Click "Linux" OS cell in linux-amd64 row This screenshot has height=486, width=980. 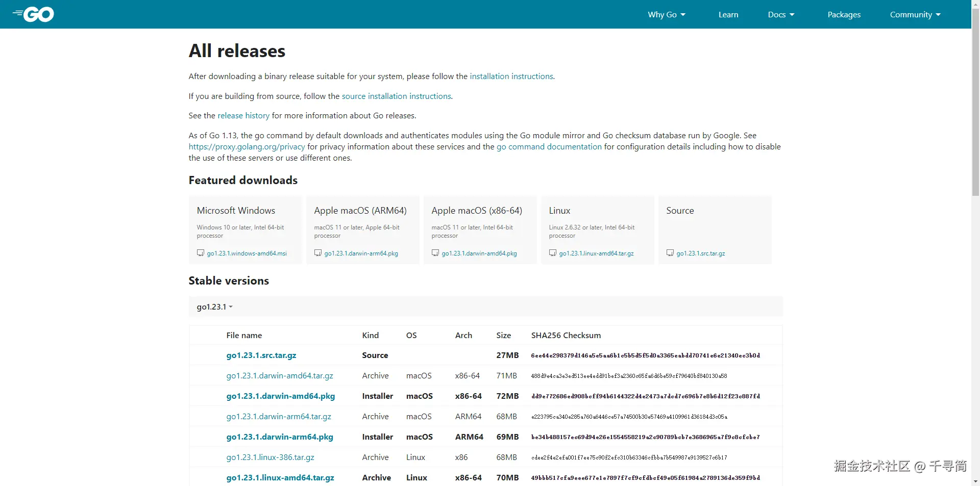417,477
